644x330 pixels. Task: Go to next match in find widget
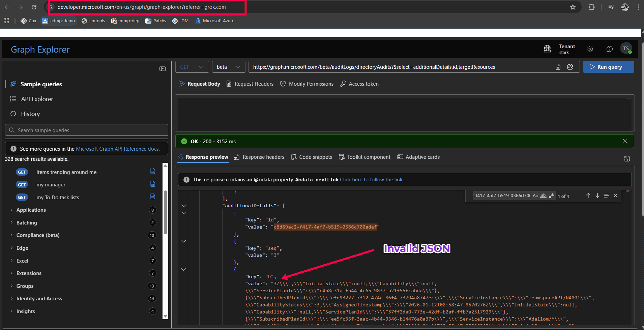point(597,196)
